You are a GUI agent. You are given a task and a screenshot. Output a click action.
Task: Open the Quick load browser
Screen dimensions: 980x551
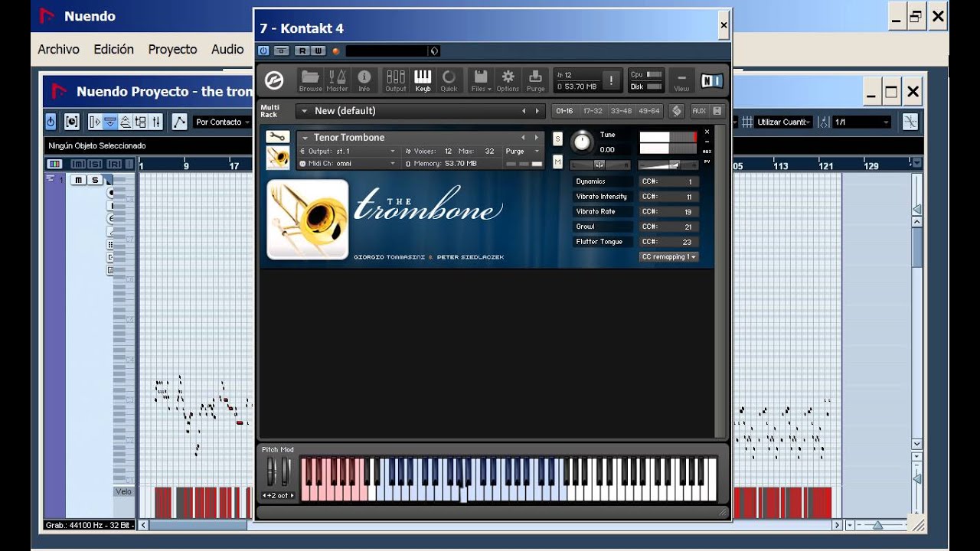[x=449, y=80]
